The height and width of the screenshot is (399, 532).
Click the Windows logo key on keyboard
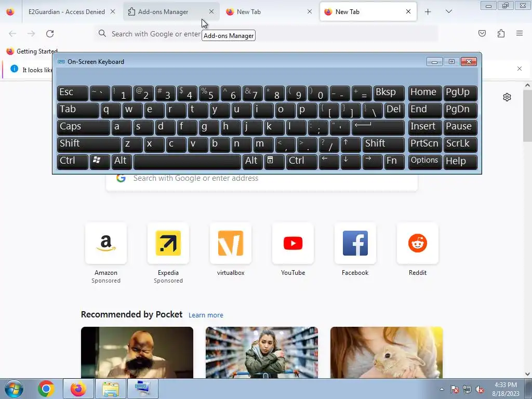pos(100,162)
